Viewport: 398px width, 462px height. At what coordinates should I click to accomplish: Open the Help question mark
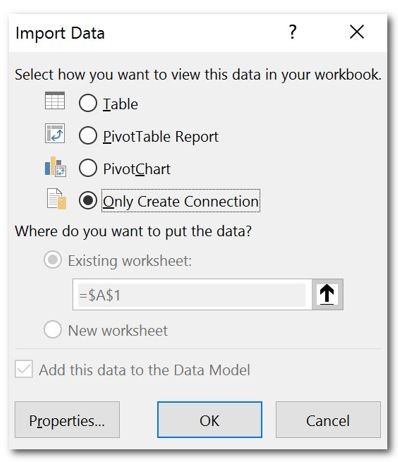point(292,32)
